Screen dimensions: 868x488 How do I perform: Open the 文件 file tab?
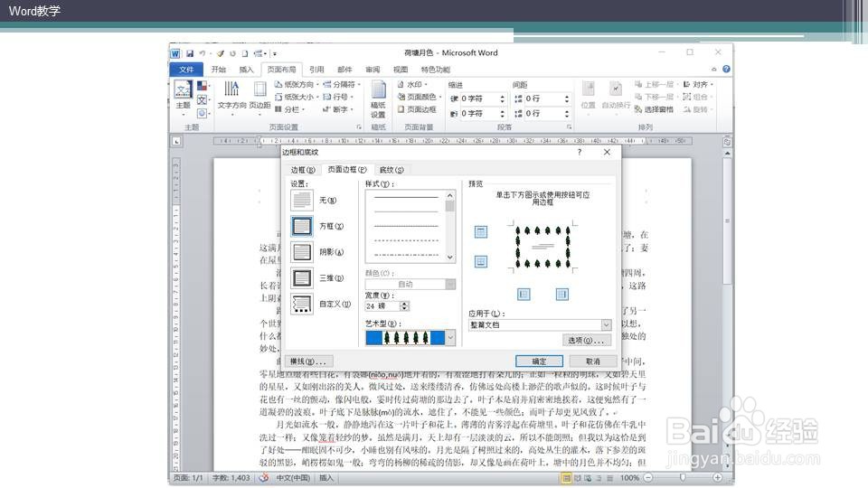click(x=186, y=70)
